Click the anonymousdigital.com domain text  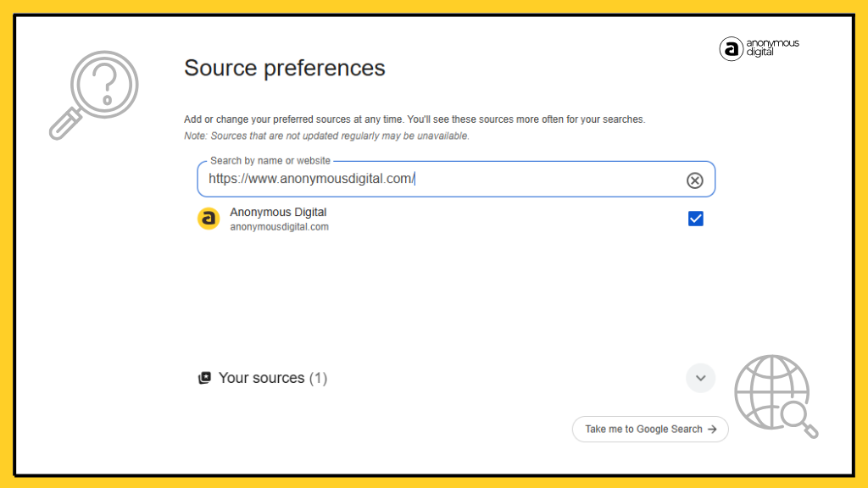click(279, 227)
